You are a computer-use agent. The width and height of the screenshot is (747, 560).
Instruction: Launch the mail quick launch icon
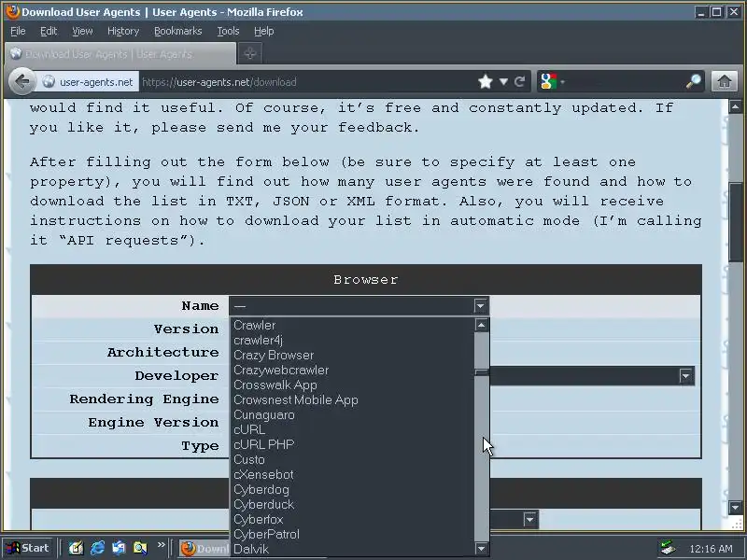119,548
